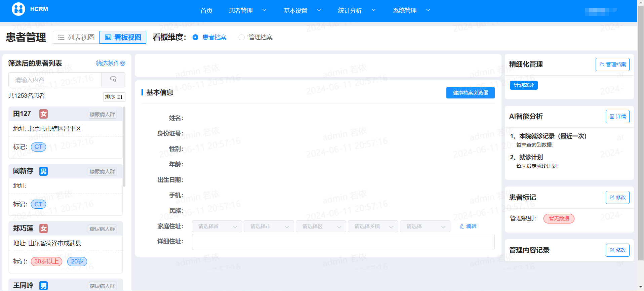This screenshot has height=291, width=644.
Task: Click the 健康档案浏览器 button
Action: click(x=471, y=93)
